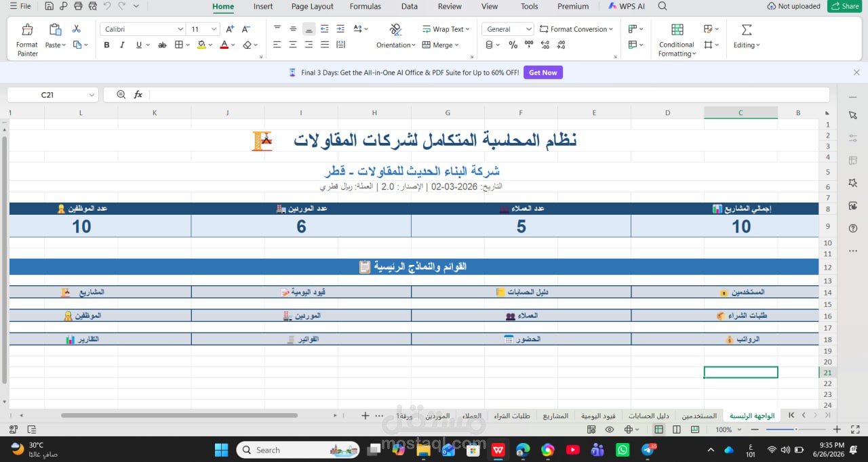The image size is (868, 462).
Task: Open the دليل الحسابات link cell
Action: [521, 292]
